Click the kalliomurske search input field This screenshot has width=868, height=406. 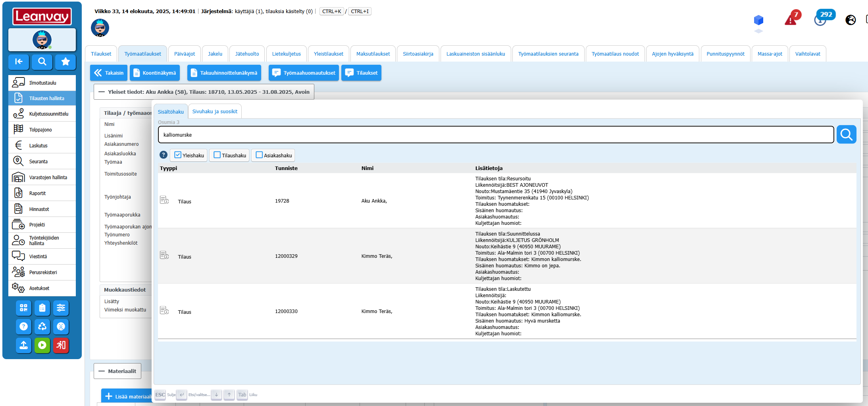495,135
